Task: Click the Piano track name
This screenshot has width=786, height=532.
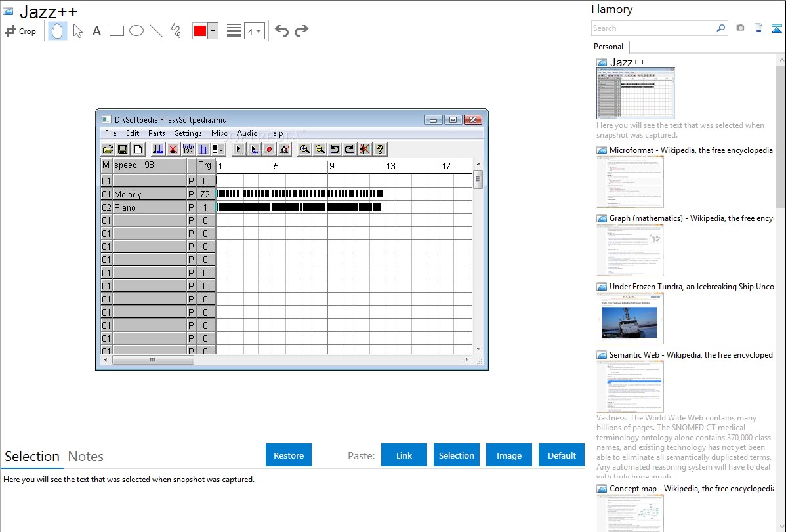Action: click(149, 207)
